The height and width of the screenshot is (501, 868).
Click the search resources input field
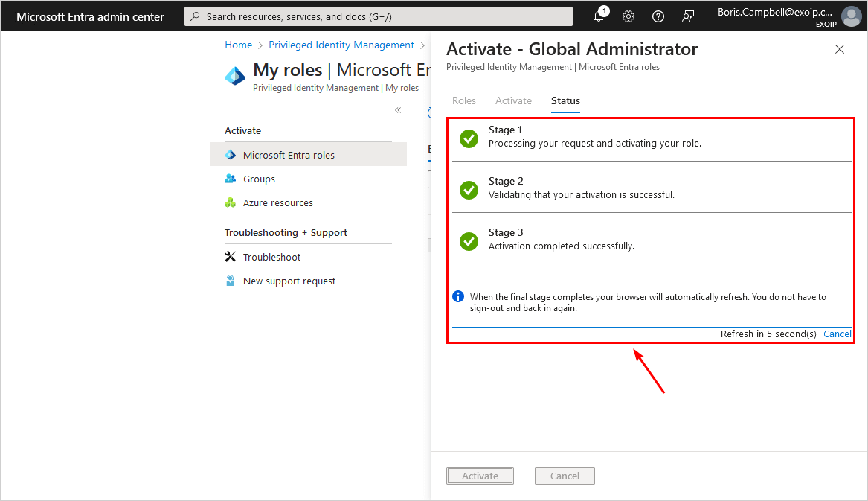coord(379,16)
